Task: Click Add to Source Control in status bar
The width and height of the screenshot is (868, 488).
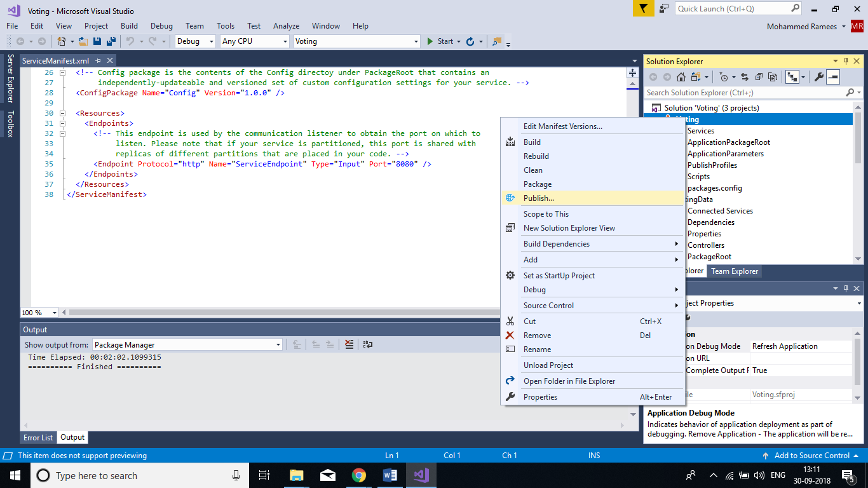Action: coord(811,456)
